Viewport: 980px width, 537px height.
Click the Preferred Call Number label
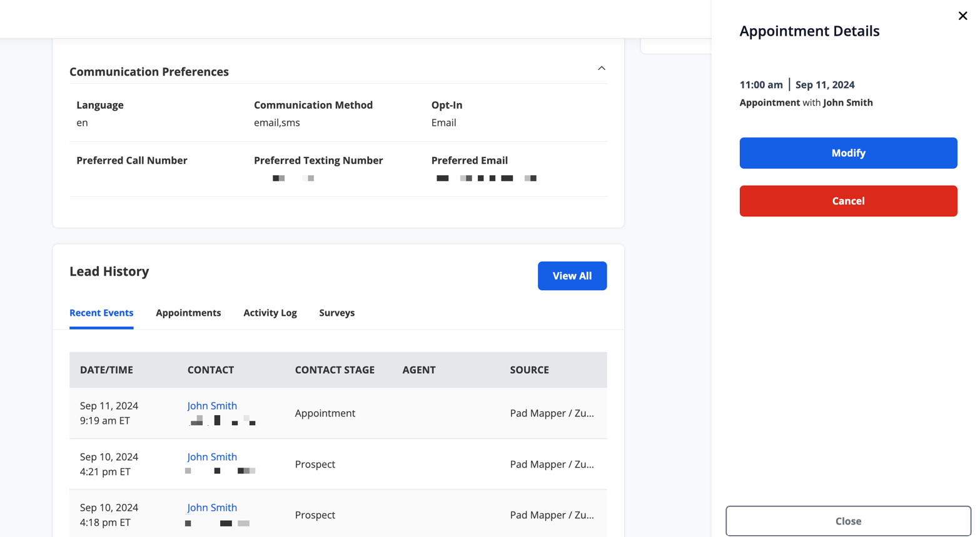click(x=132, y=161)
